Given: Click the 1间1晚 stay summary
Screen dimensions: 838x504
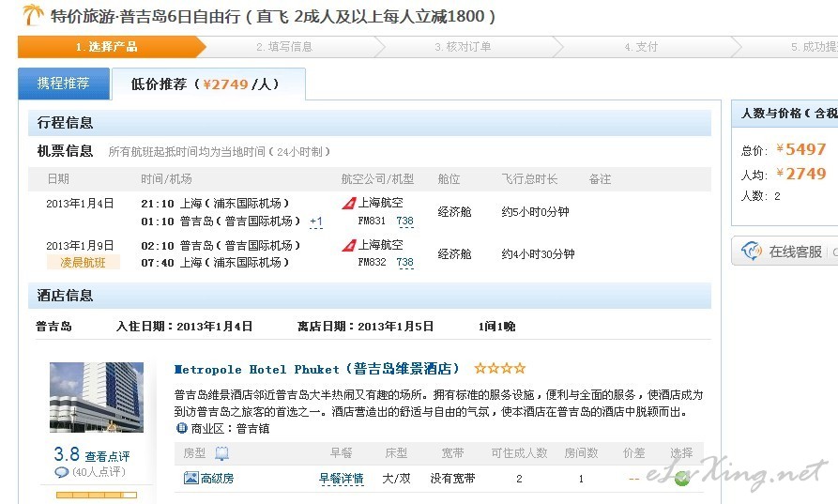Looking at the screenshot, I should [497, 327].
